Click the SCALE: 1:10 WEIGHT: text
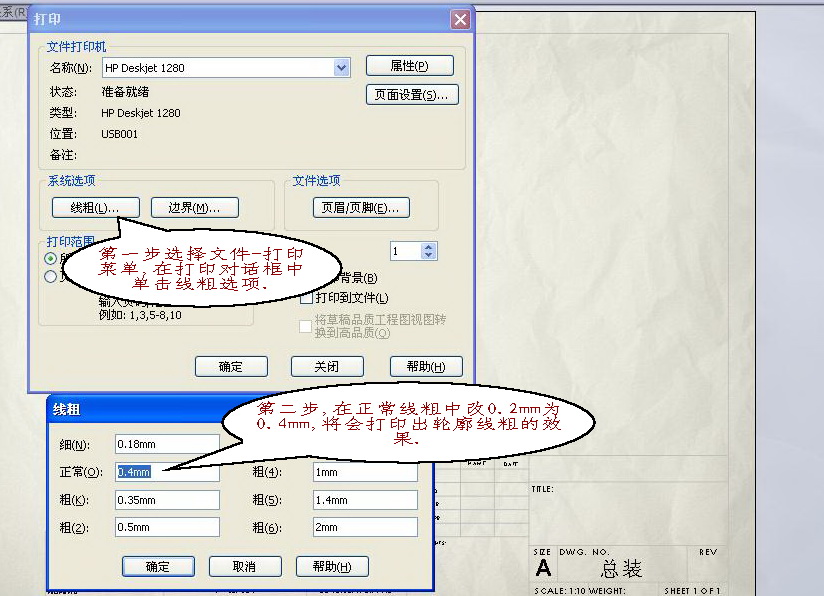The height and width of the screenshot is (596, 824). (x=580, y=591)
